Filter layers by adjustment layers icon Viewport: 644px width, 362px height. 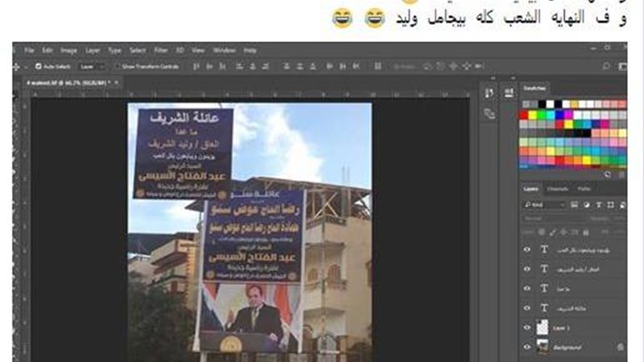[587, 205]
